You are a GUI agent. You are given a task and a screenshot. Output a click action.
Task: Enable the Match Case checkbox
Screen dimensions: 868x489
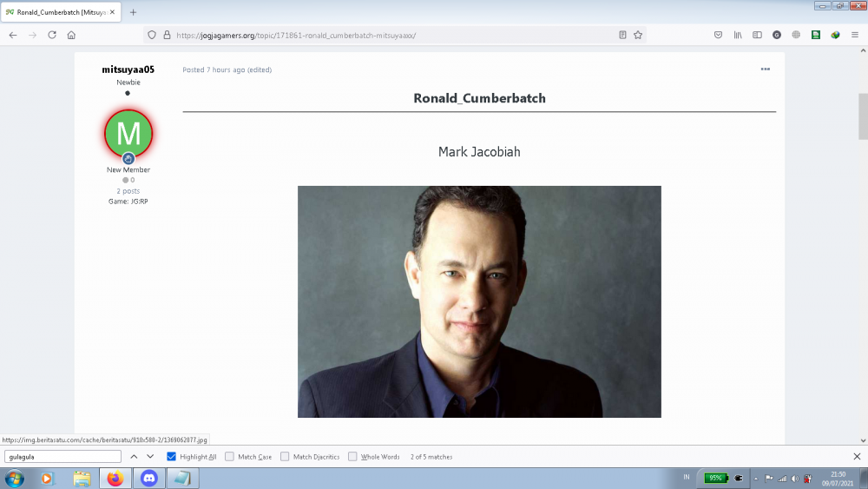(230, 457)
